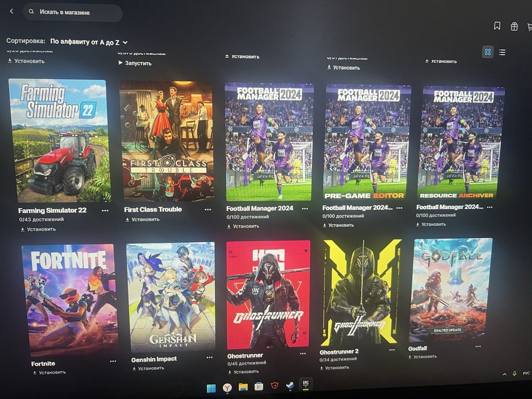Click 0/45 достижений under Ghostrunner
This screenshot has height=399, width=532.
(247, 364)
